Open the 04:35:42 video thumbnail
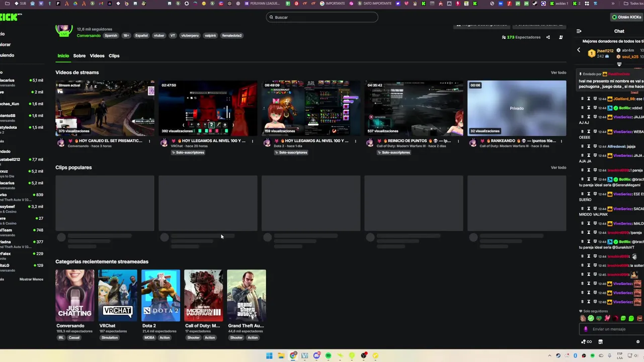This screenshot has height=362, width=644. click(414, 108)
